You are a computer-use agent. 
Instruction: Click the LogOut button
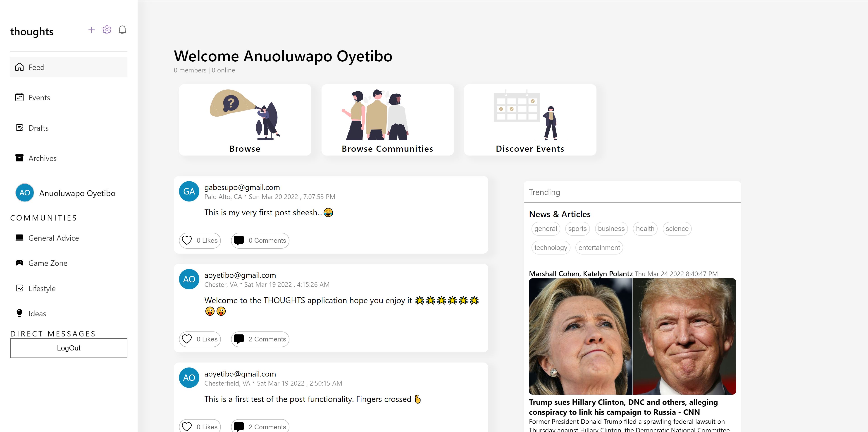pyautogui.click(x=69, y=348)
